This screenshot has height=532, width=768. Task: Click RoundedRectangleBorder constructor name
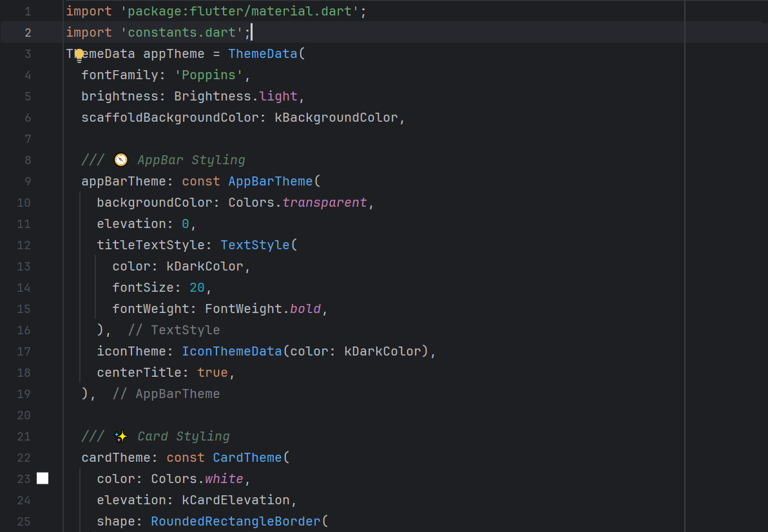[236, 521]
